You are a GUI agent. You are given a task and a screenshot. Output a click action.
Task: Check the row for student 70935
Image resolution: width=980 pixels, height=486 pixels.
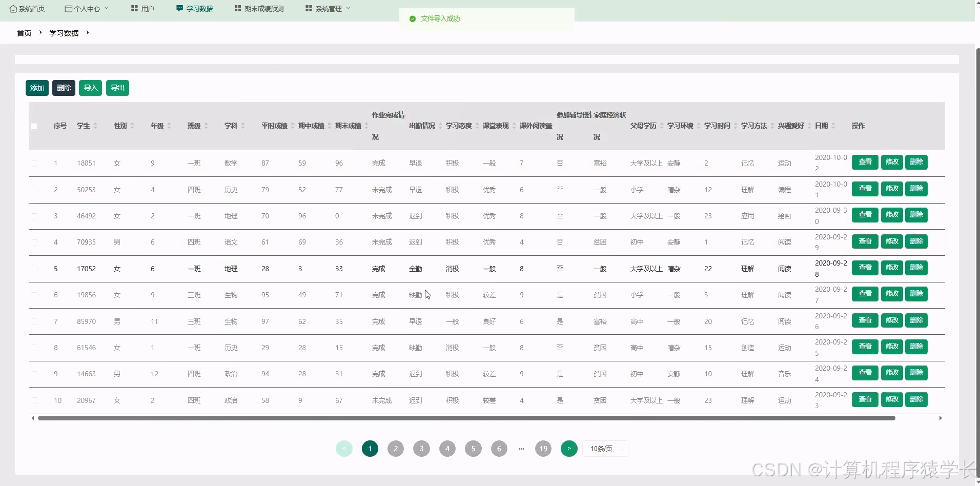pyautogui.click(x=34, y=242)
